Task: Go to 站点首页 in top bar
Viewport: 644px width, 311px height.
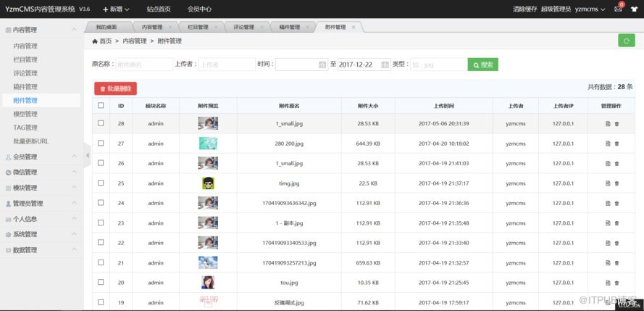Action: [159, 9]
